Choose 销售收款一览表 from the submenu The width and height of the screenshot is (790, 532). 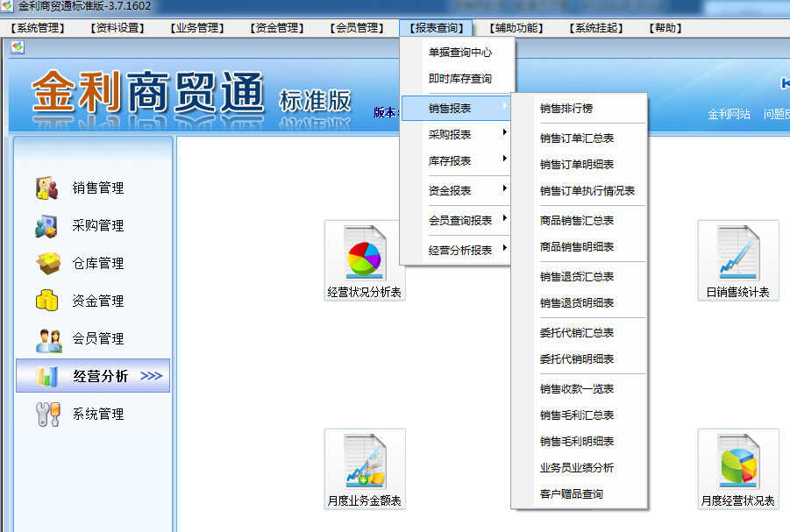point(579,388)
